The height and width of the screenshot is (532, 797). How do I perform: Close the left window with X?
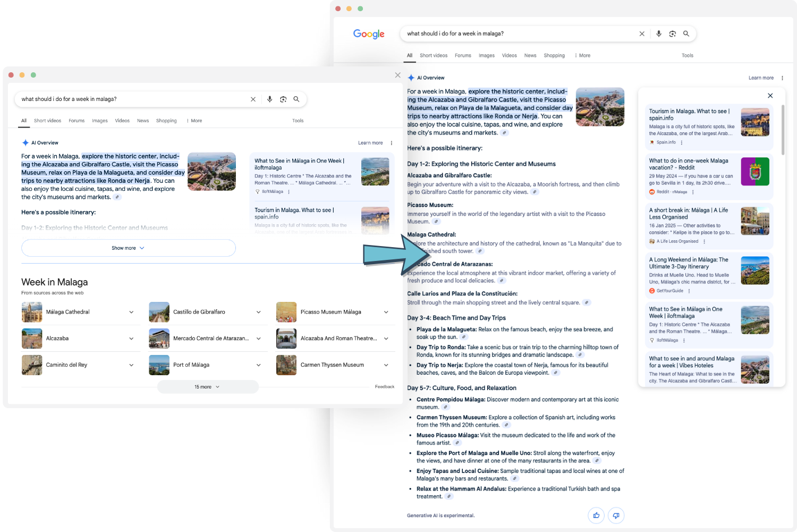coord(398,75)
